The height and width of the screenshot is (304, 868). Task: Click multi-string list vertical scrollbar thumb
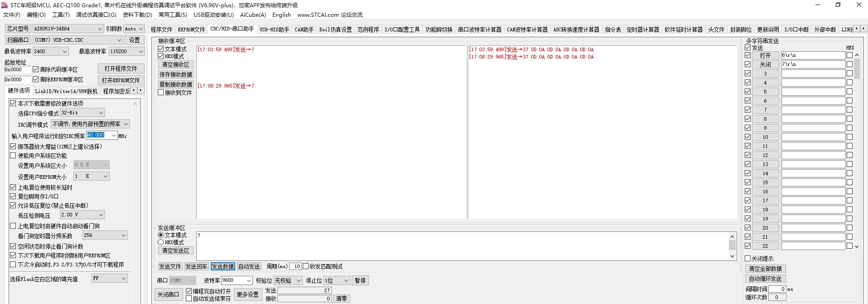pos(857,69)
